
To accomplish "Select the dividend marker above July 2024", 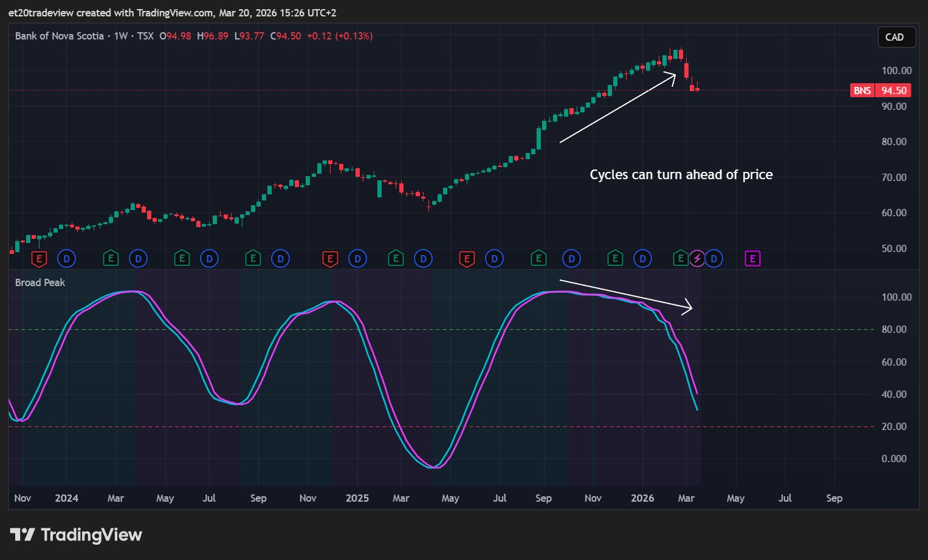I will pyautogui.click(x=210, y=259).
